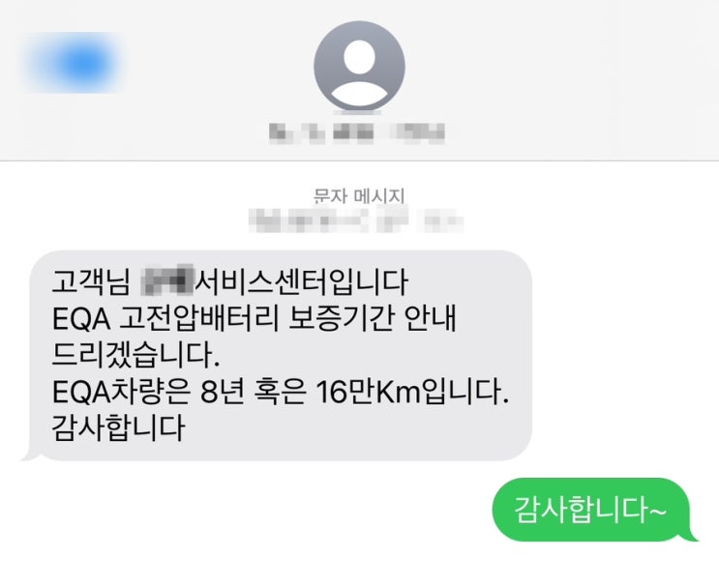Select the gray received message bubble
The height and width of the screenshot is (588, 719).
pos(281,355)
